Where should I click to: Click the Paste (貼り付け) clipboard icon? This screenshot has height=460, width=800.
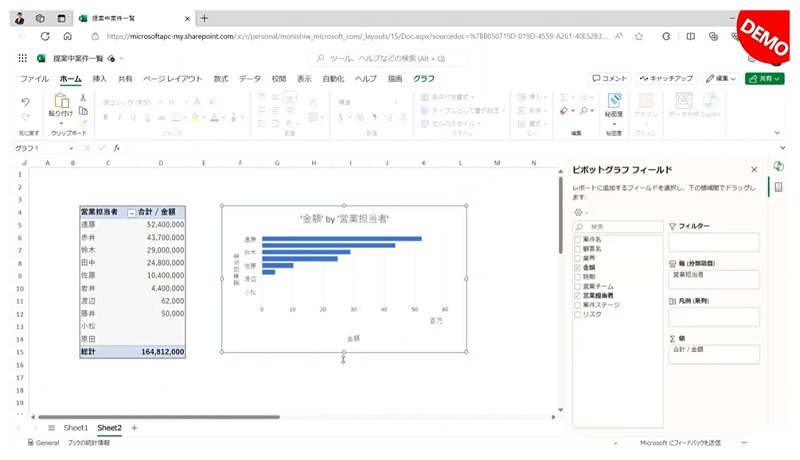click(61, 100)
